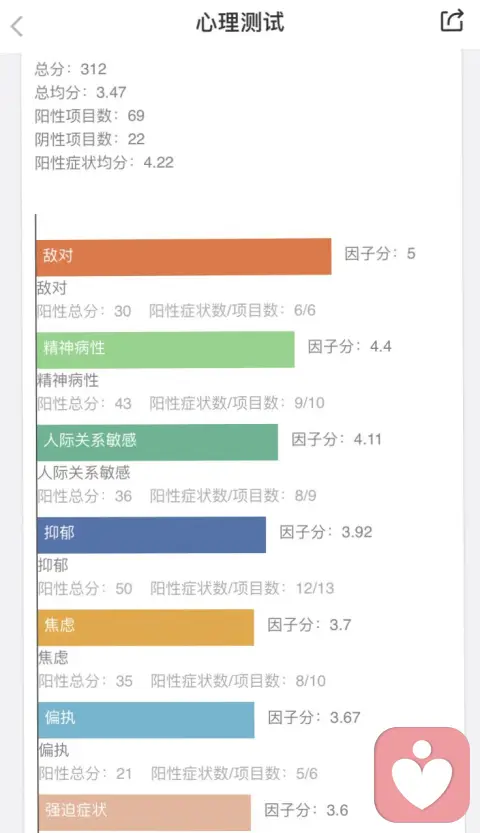
Task: Select 阳性症状数/项目数: 12/13 detail text
Action: (242, 588)
